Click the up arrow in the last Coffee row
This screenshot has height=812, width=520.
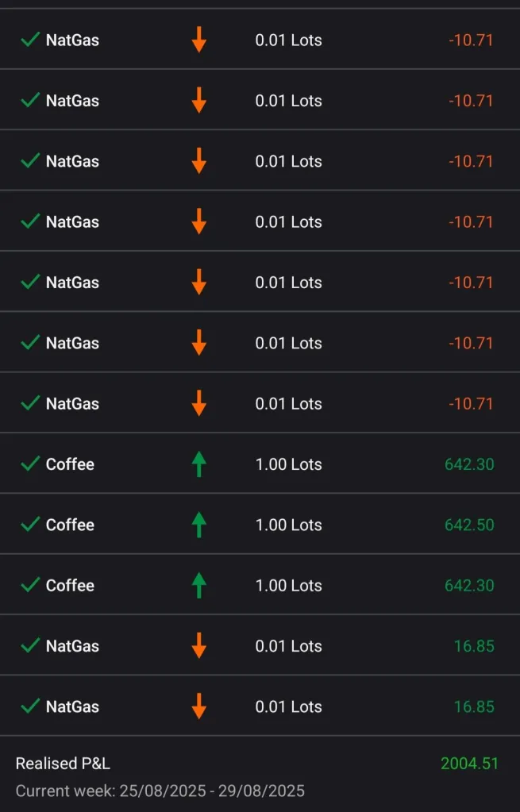198,586
